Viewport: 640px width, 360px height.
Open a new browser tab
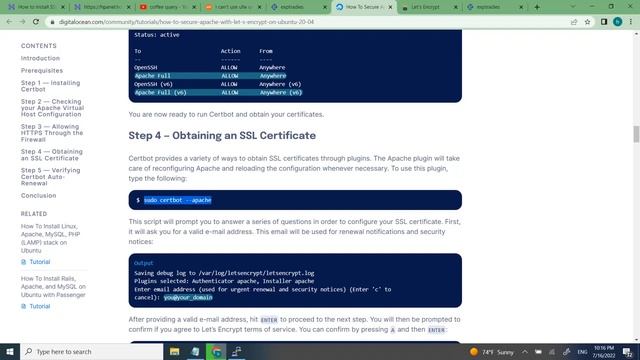(537, 7)
